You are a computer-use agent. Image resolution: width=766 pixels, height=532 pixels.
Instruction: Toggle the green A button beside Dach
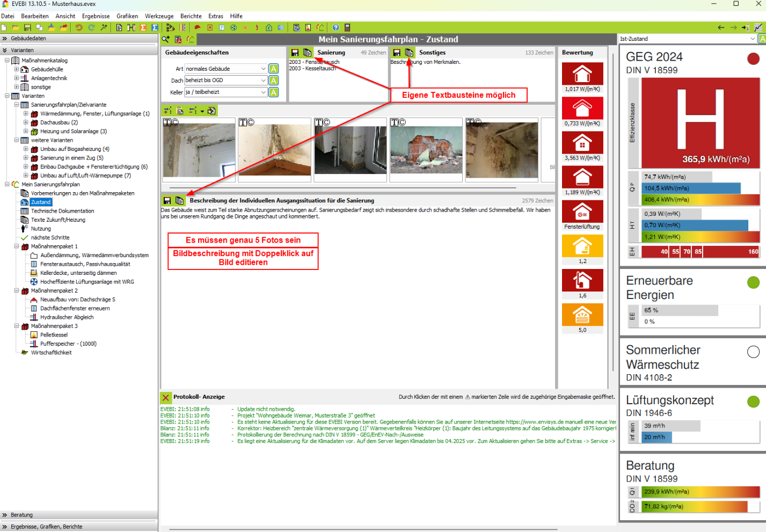pyautogui.click(x=274, y=81)
